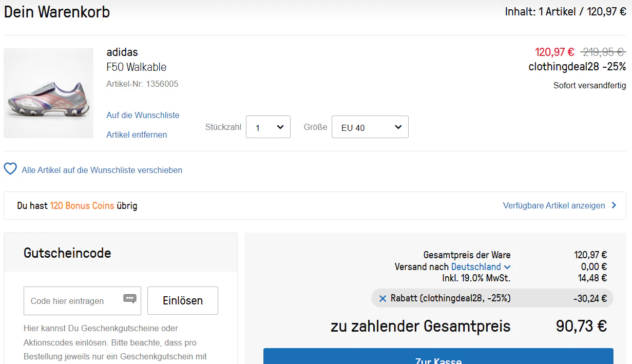This screenshot has height=364, width=632.
Task: Click the 120 Bonus Coins text
Action: point(82,205)
